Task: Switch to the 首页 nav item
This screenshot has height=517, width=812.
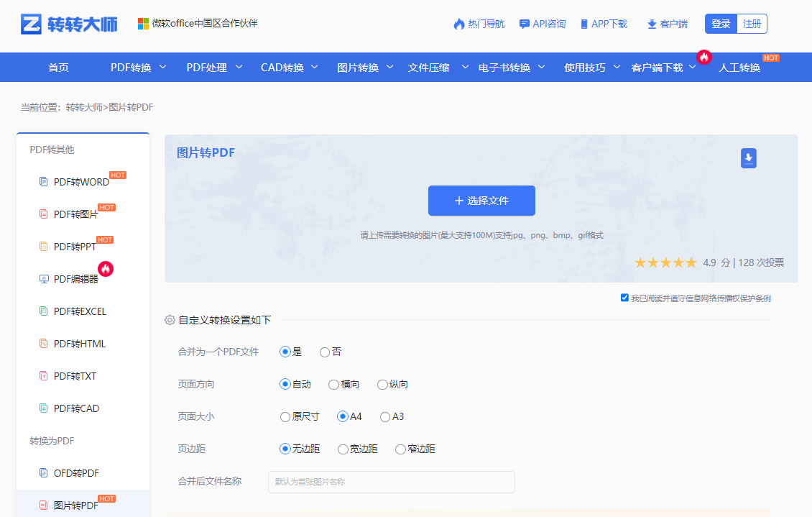Action: 57,67
